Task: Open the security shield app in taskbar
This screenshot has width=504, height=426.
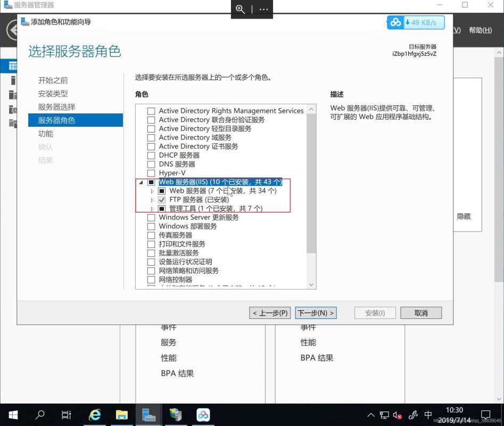Action: coord(176,415)
